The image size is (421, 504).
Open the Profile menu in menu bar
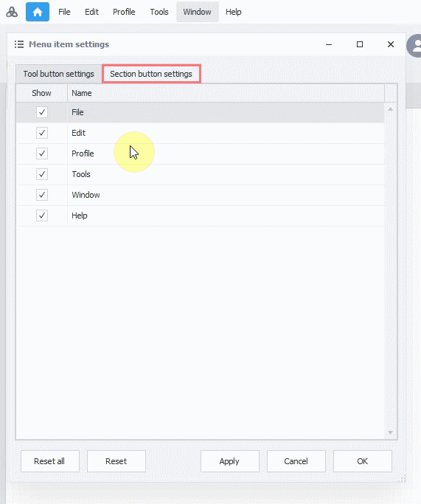coord(124,12)
